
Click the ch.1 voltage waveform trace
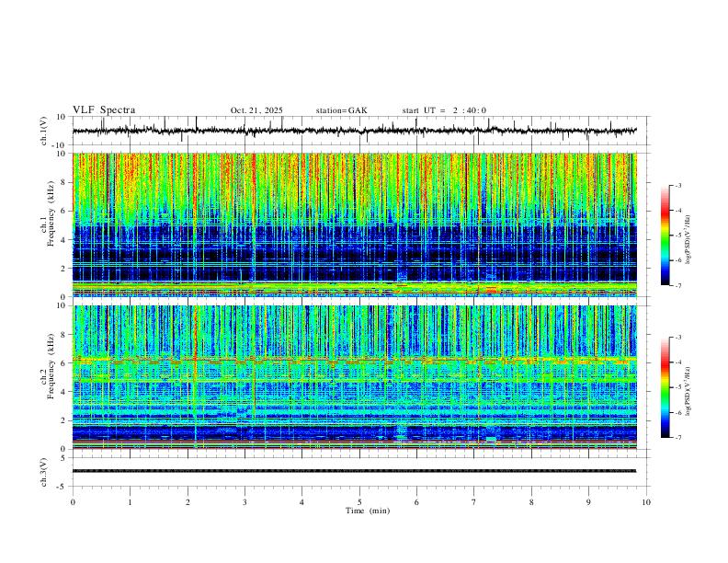(354, 131)
